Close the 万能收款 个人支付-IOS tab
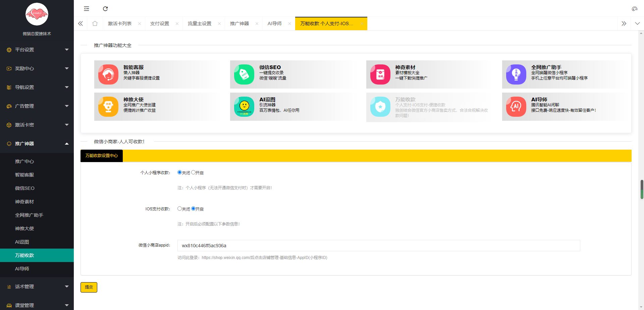Viewport: 644px width, 310px height. pyautogui.click(x=362, y=23)
